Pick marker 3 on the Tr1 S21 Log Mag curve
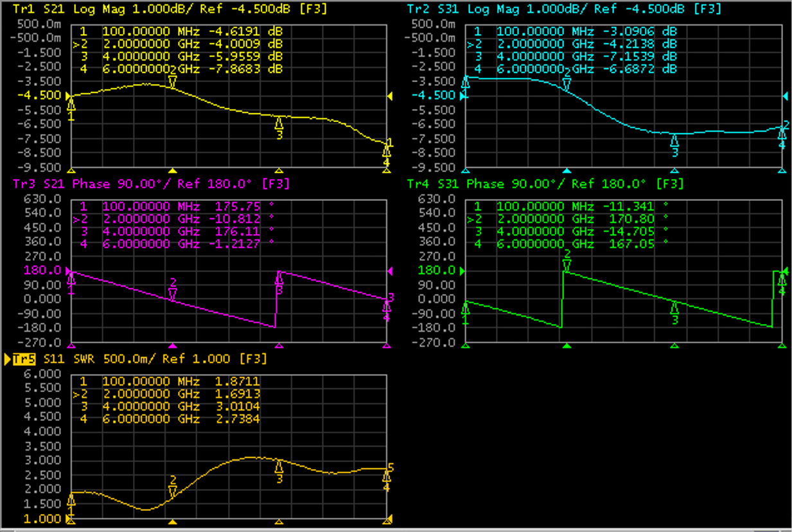This screenshot has width=792, height=532. pyautogui.click(x=279, y=127)
